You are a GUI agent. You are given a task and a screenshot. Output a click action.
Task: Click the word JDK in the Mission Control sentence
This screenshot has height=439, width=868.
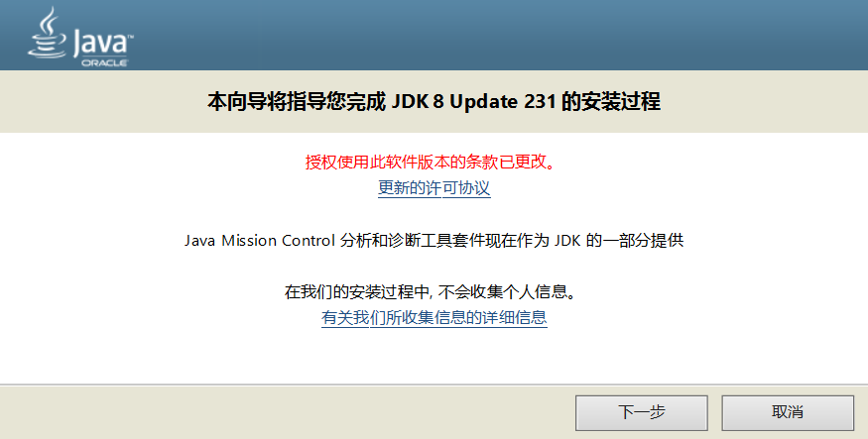pyautogui.click(x=568, y=241)
